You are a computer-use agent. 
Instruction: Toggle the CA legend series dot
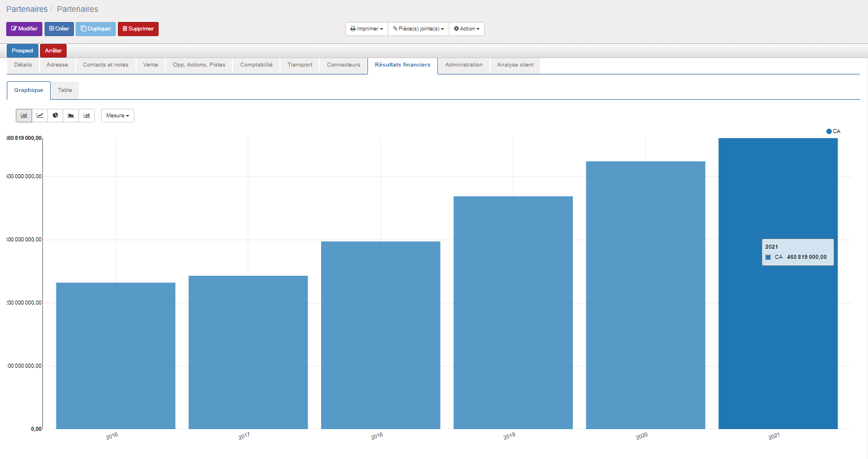829,131
